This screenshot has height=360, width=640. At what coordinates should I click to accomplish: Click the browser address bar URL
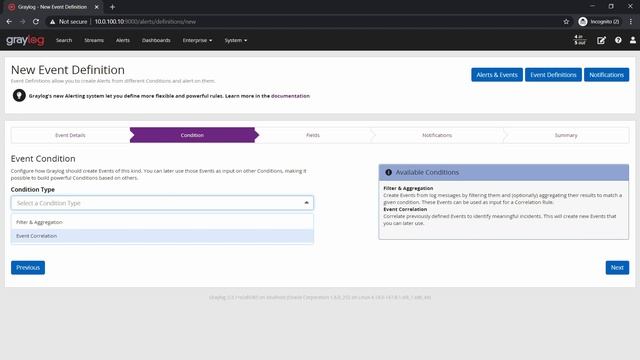coord(145,22)
